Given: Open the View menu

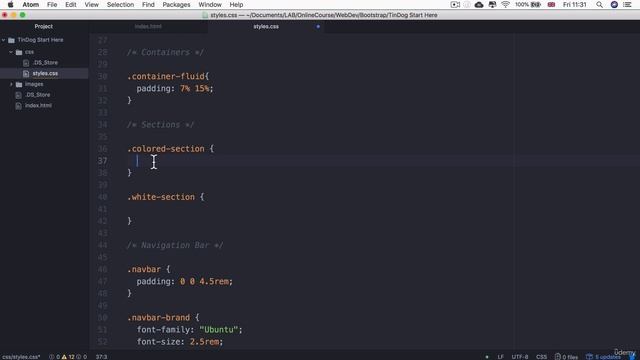Looking at the screenshot, I should click(91, 4).
